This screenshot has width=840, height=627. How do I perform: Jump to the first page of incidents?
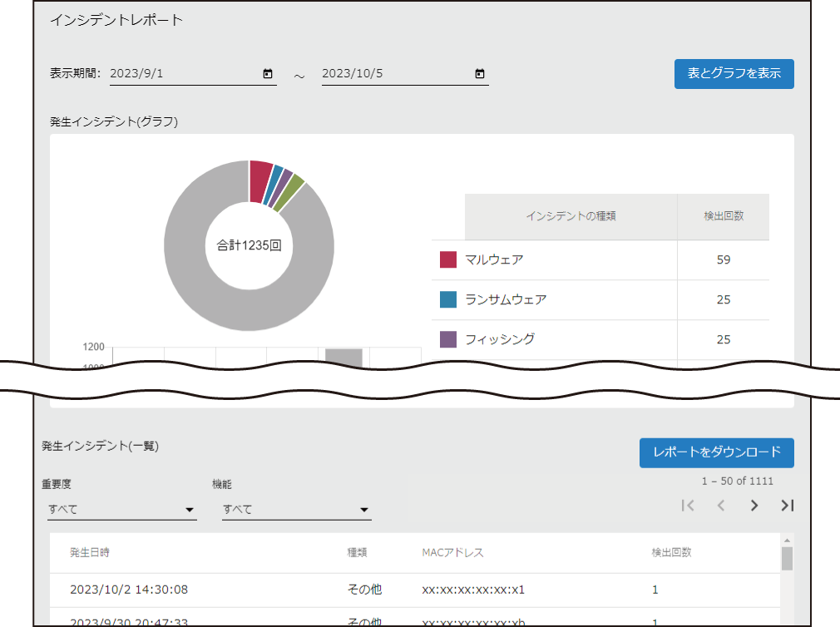[687, 505]
